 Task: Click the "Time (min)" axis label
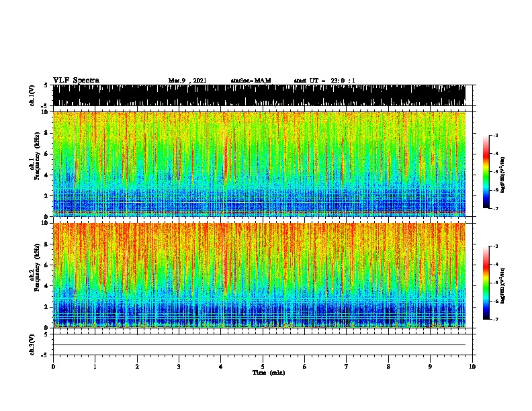pos(269,373)
